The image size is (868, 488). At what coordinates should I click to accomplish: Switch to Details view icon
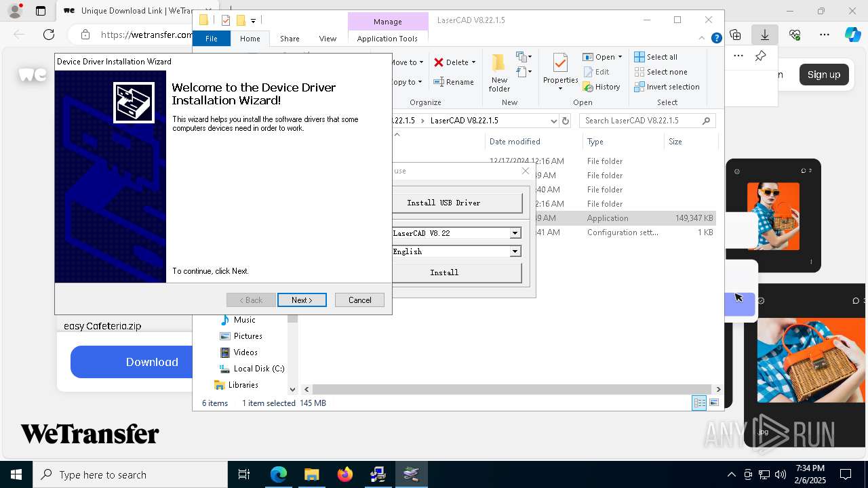coord(699,403)
